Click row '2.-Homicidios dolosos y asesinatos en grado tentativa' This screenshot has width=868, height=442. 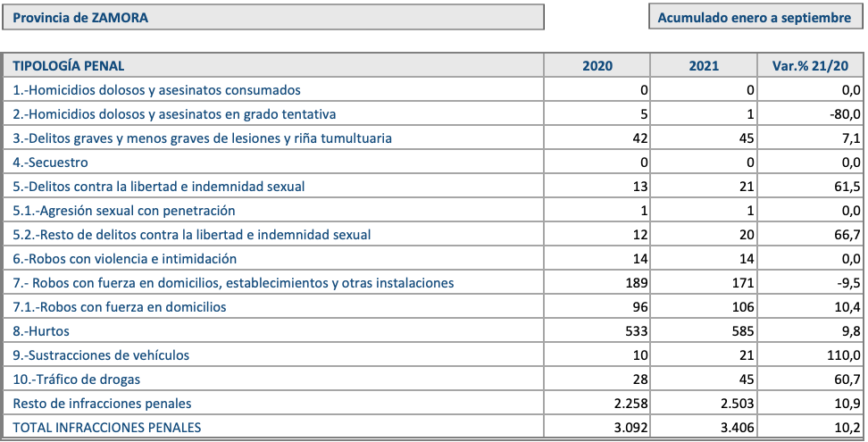pyautogui.click(x=433, y=114)
